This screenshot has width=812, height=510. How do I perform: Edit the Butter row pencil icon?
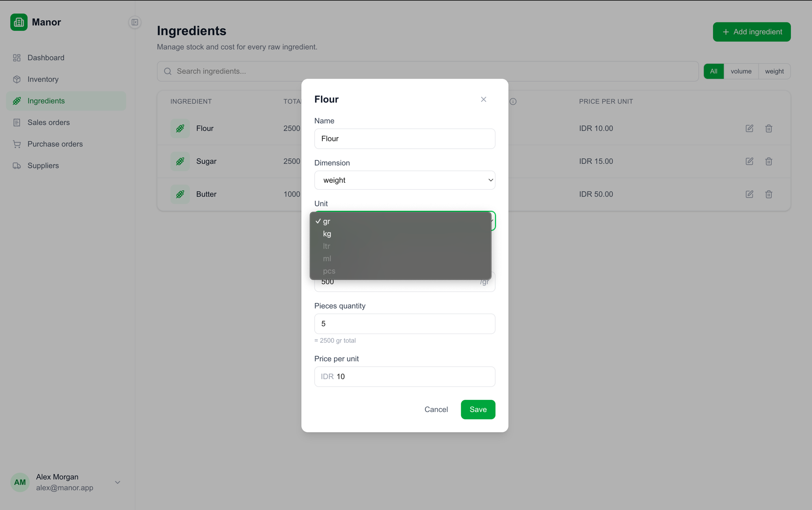click(x=749, y=194)
